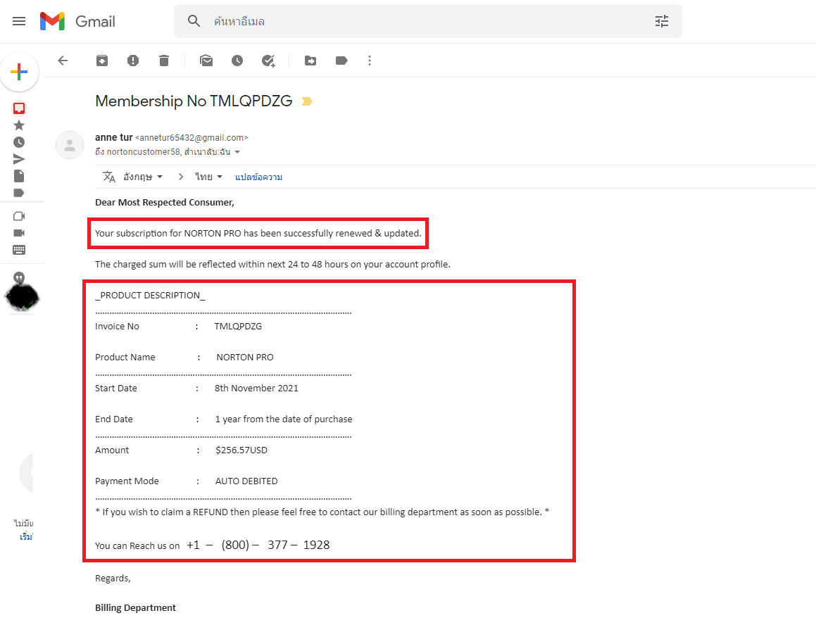Screen dimensions: 816x644
Task: Click the Compose plus button
Action: [x=19, y=72]
